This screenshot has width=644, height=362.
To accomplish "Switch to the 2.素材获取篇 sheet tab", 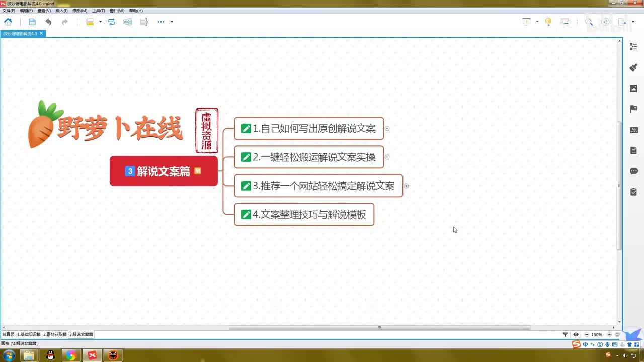I will coord(55,334).
